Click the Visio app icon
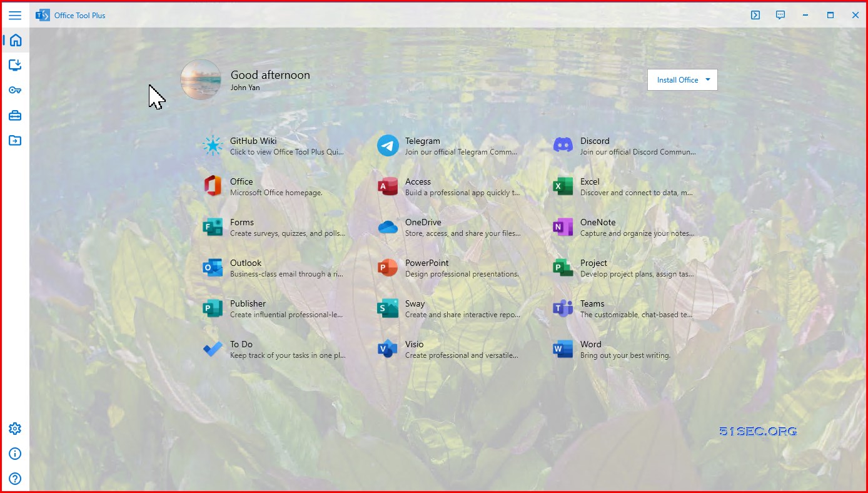 [x=388, y=349]
